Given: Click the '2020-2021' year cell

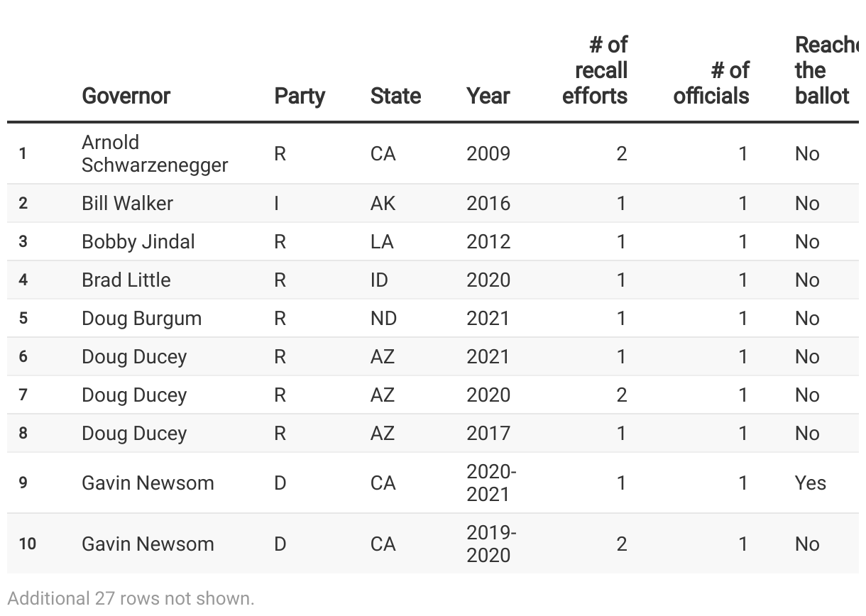Looking at the screenshot, I should [491, 483].
